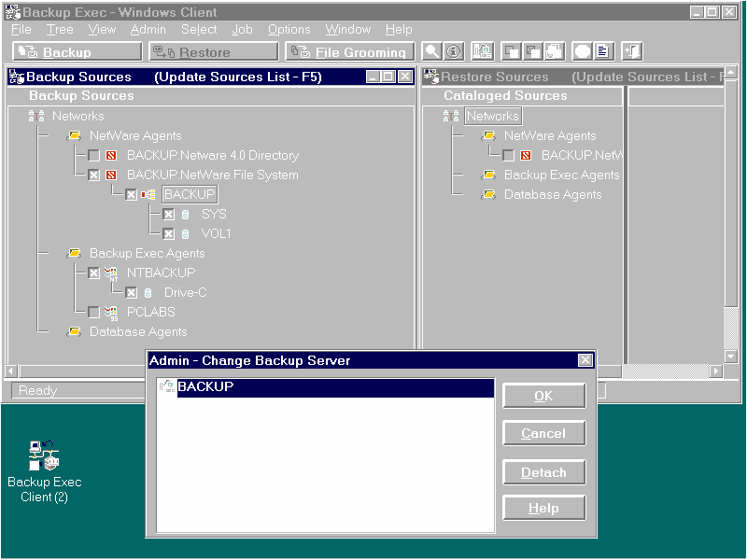Click the change backup server toolbar icon
The width and height of the screenshot is (747, 560).
tap(482, 51)
